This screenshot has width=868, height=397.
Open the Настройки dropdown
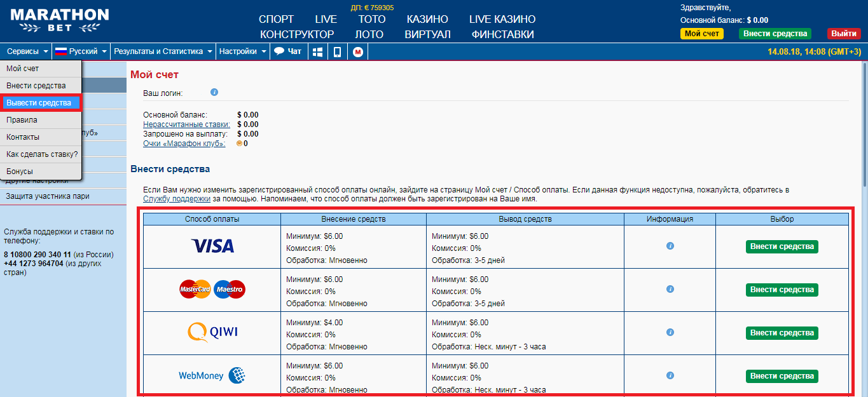click(x=242, y=51)
